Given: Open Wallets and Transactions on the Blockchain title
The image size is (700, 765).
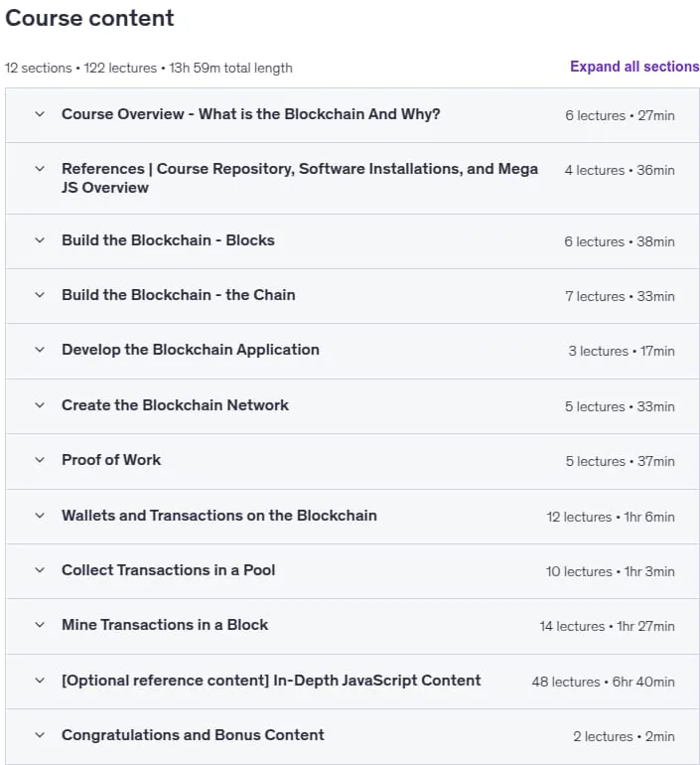Looking at the screenshot, I should coord(219,516).
